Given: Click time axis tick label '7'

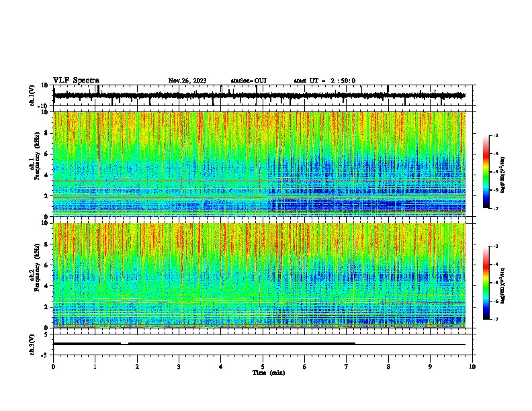Looking at the screenshot, I should point(347,367).
